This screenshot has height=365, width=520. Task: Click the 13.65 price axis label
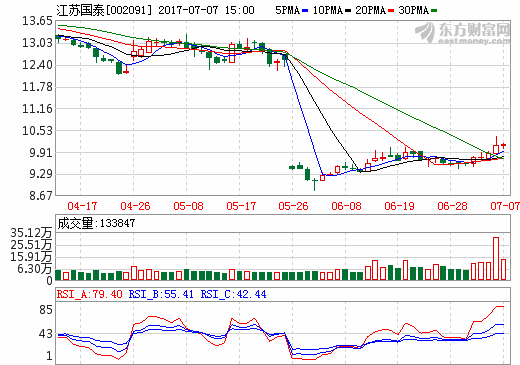pyautogui.click(x=37, y=21)
